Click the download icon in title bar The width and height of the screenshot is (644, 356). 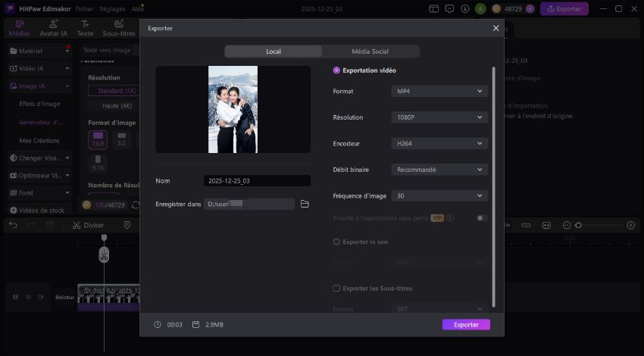coord(464,8)
